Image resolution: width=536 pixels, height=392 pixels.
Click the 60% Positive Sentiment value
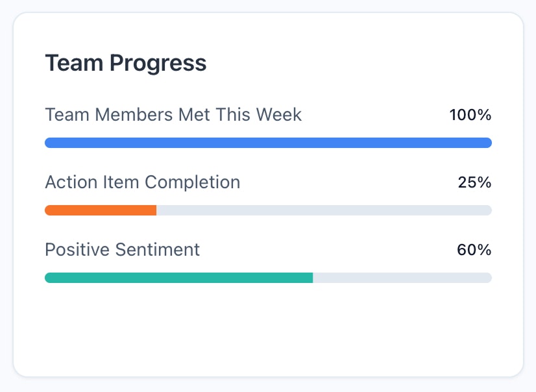[474, 251]
